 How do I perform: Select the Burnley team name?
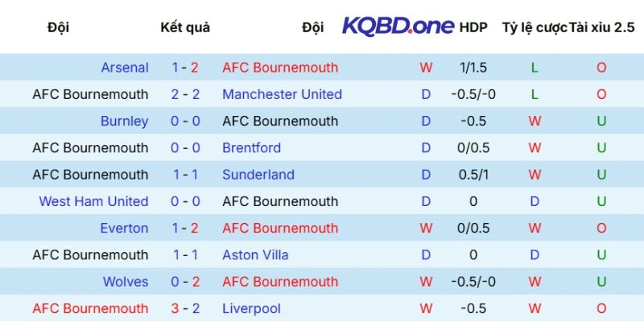click(x=124, y=121)
